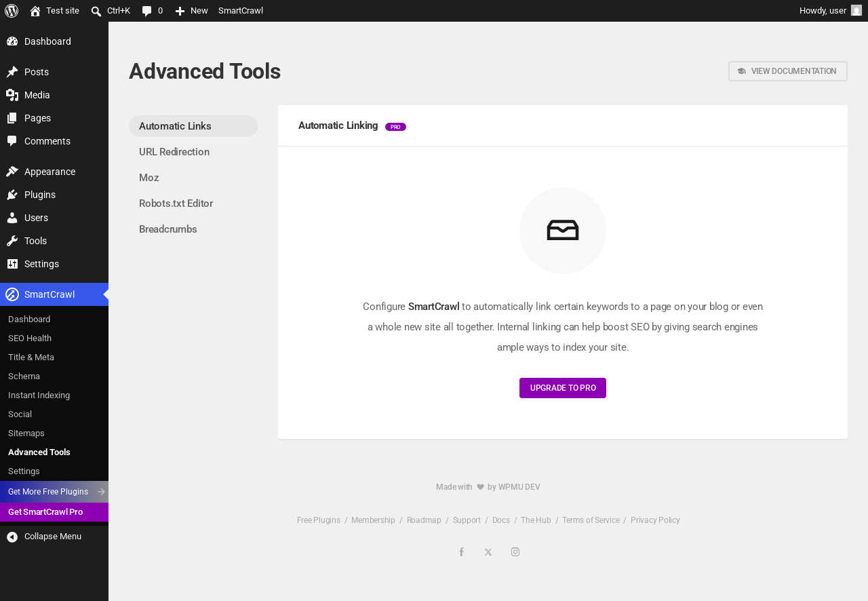Click the arrow on Get More Free Plugins
The width and height of the screenshot is (868, 601).
point(101,492)
